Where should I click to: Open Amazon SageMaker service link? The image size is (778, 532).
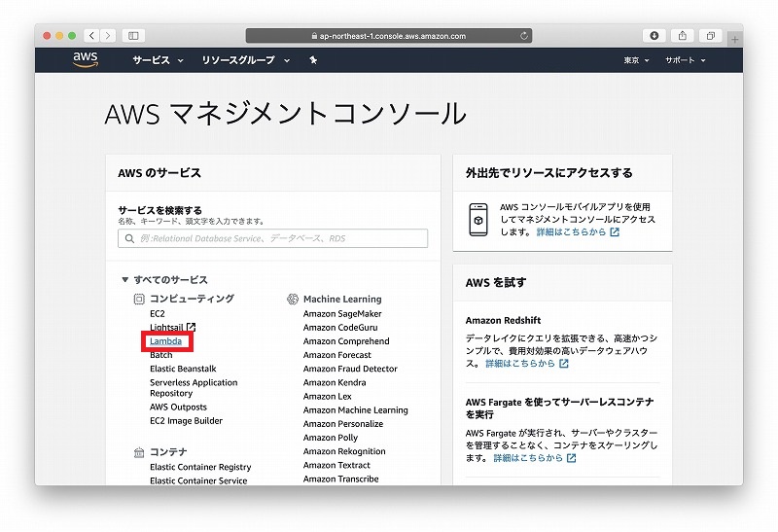(x=342, y=314)
